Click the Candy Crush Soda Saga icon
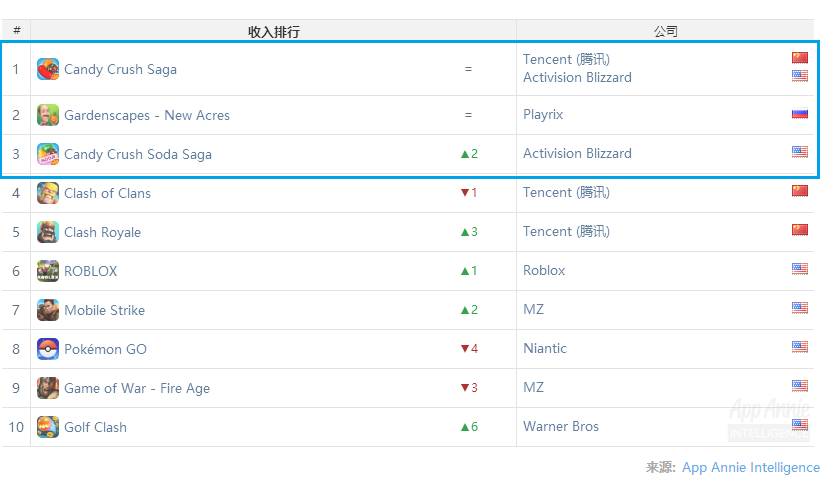 tap(48, 154)
